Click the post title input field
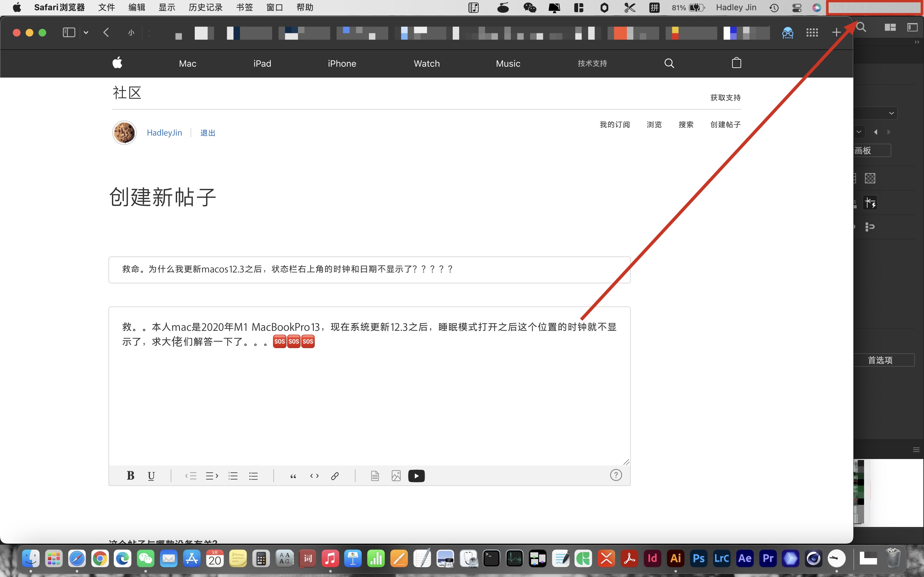This screenshot has width=924, height=577. [x=369, y=269]
